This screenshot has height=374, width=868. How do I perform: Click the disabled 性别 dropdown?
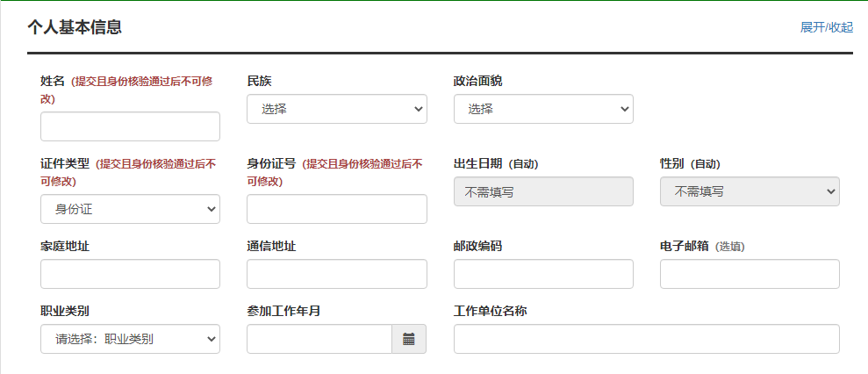(749, 191)
